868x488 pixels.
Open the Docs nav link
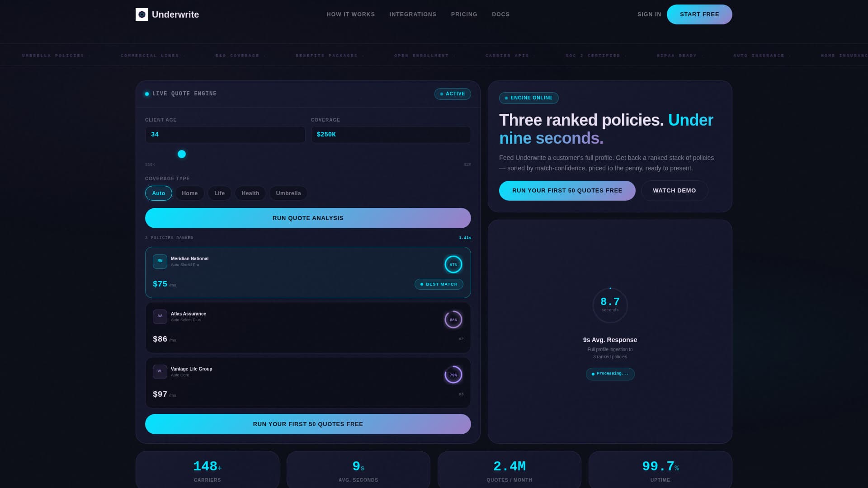point(501,14)
